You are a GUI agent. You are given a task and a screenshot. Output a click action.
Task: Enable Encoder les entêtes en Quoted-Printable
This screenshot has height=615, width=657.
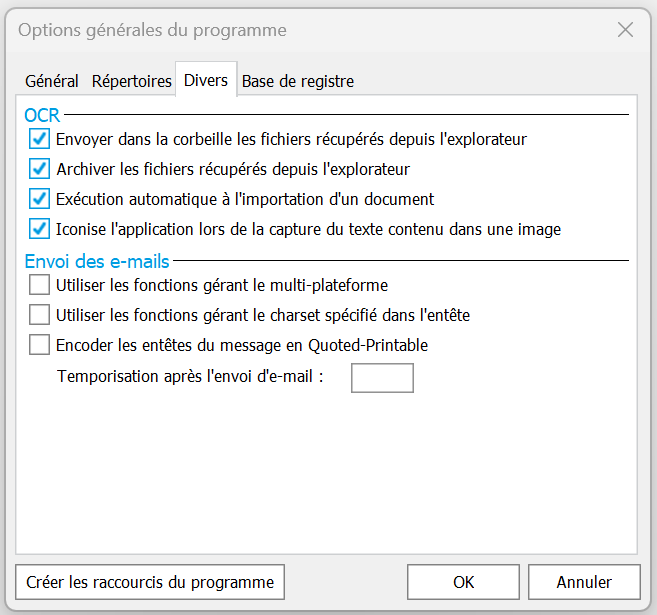click(40, 345)
